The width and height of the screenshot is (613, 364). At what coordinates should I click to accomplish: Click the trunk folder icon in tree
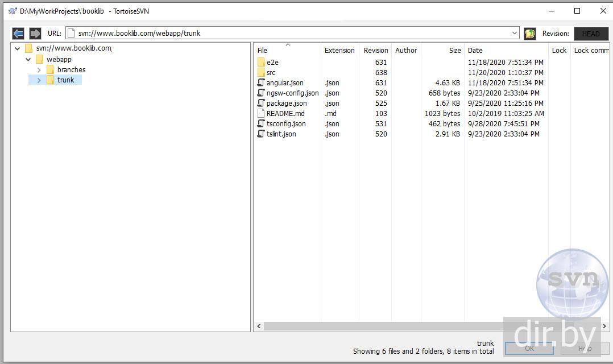[x=50, y=80]
